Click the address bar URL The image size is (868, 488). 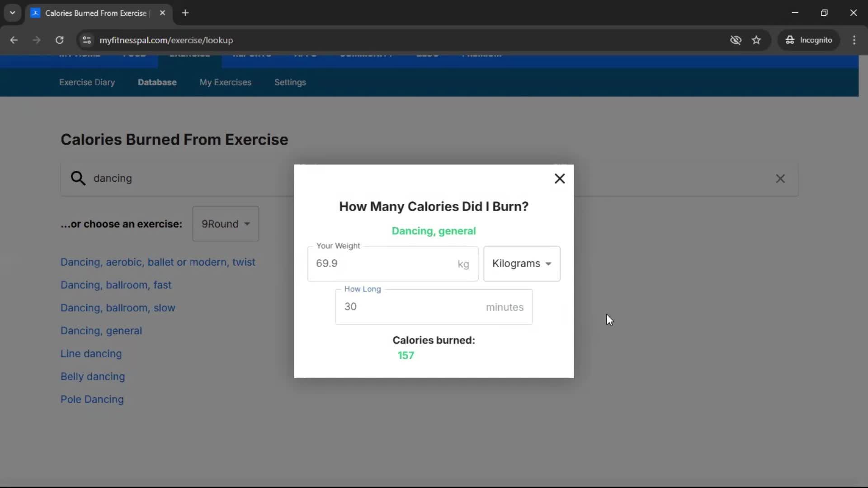(x=166, y=40)
